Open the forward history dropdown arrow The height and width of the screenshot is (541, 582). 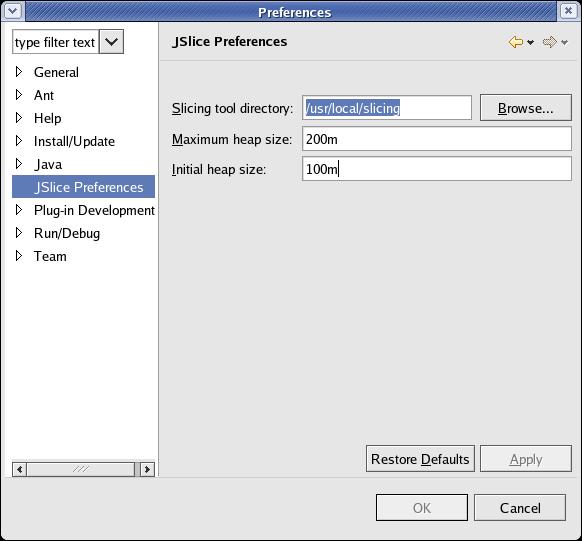(x=565, y=43)
